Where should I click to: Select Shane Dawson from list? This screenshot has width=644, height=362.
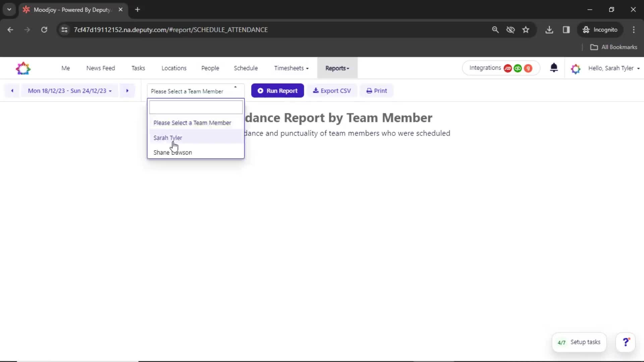(x=196, y=152)
